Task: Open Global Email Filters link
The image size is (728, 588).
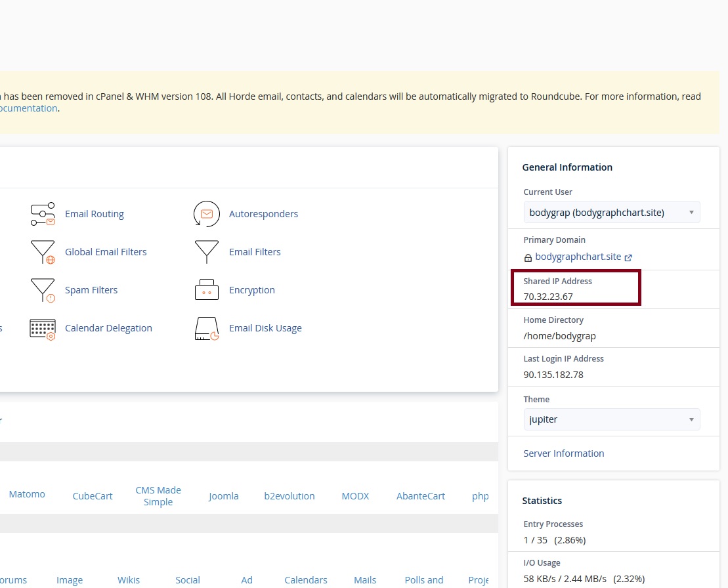Action: click(106, 252)
